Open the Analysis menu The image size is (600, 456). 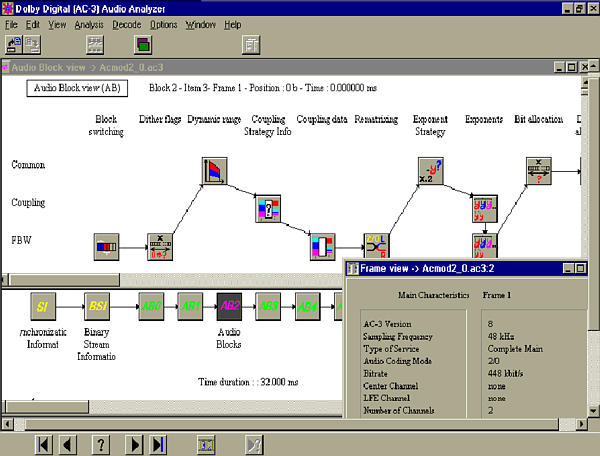coord(89,25)
